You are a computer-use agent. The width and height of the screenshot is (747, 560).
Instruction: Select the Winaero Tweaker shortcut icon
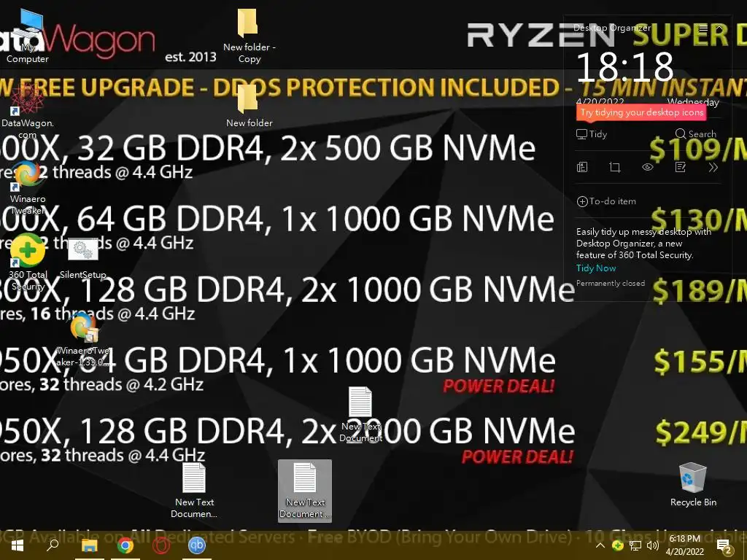pyautogui.click(x=28, y=187)
